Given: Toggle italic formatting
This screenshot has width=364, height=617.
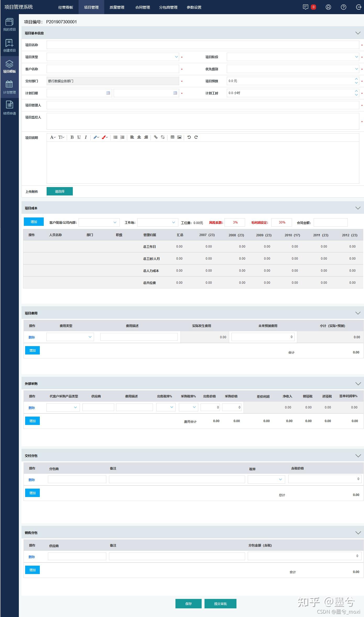Looking at the screenshot, I should [86, 137].
